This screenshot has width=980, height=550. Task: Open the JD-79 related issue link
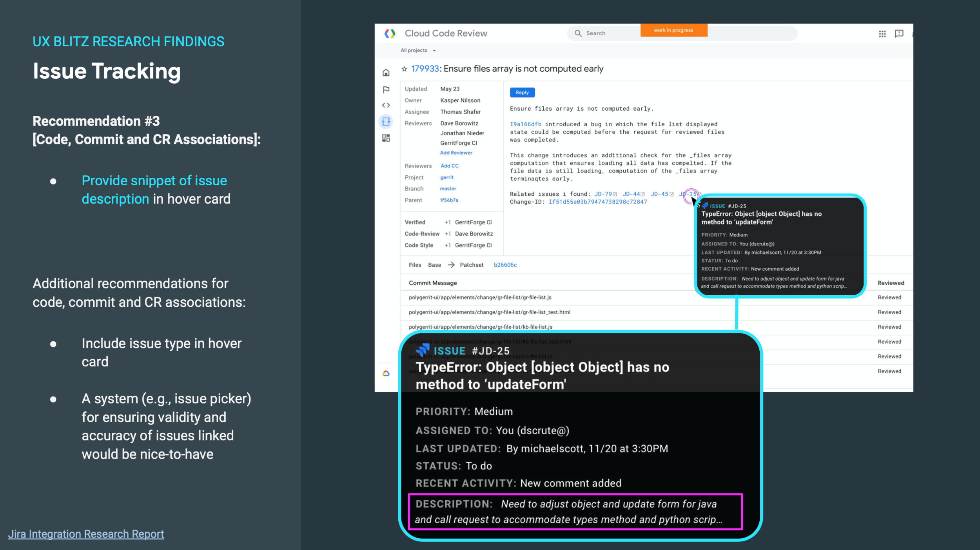(x=603, y=194)
